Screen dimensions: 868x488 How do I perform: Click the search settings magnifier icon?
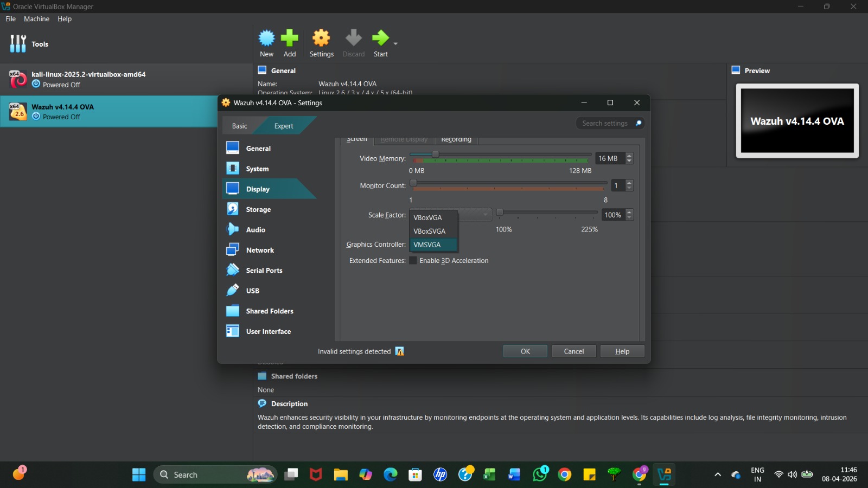639,123
